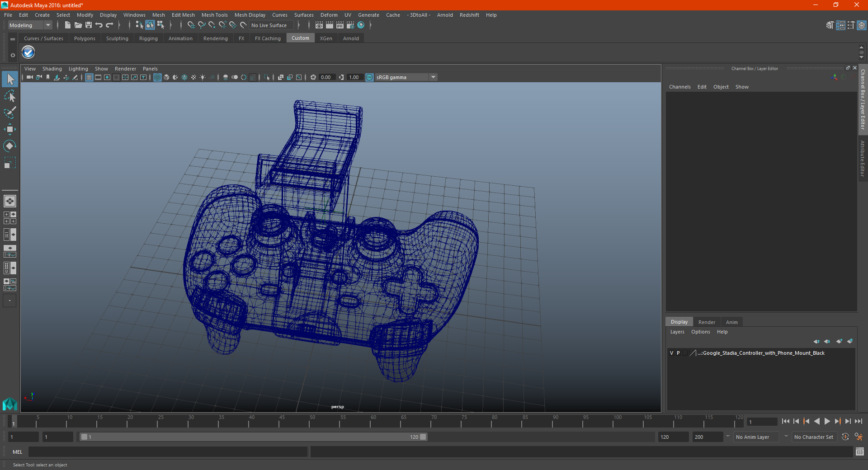The width and height of the screenshot is (868, 470).
Task: Open animation preferences running man icon
Action: (x=859, y=437)
